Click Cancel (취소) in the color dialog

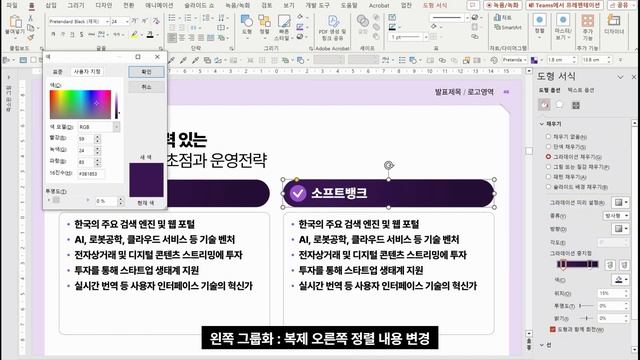coord(146,87)
